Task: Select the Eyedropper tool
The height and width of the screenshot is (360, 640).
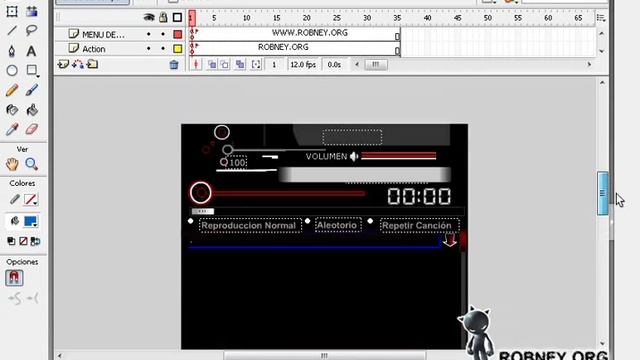Action: point(12,129)
